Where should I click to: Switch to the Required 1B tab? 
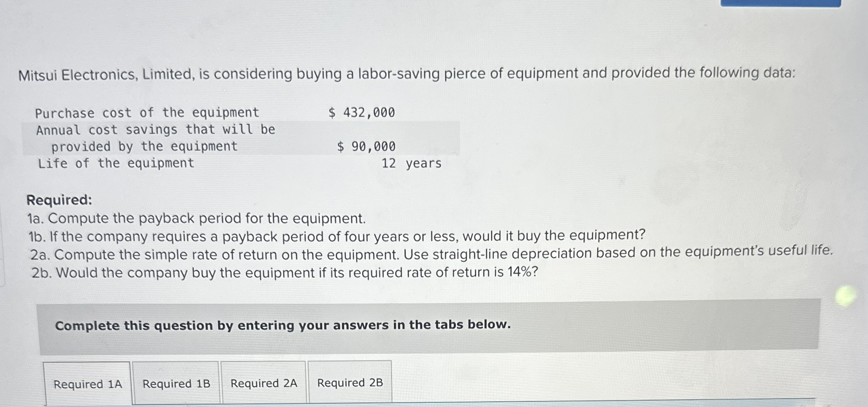pos(176,383)
